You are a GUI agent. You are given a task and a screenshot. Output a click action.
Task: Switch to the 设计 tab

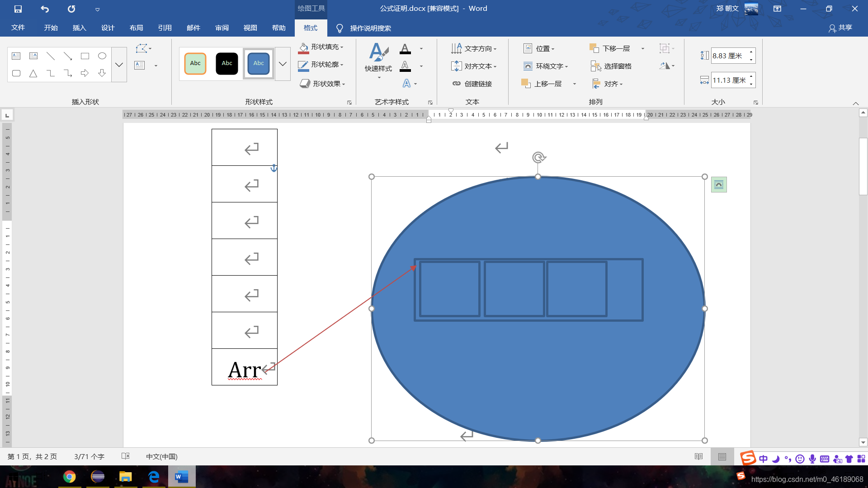(x=108, y=28)
